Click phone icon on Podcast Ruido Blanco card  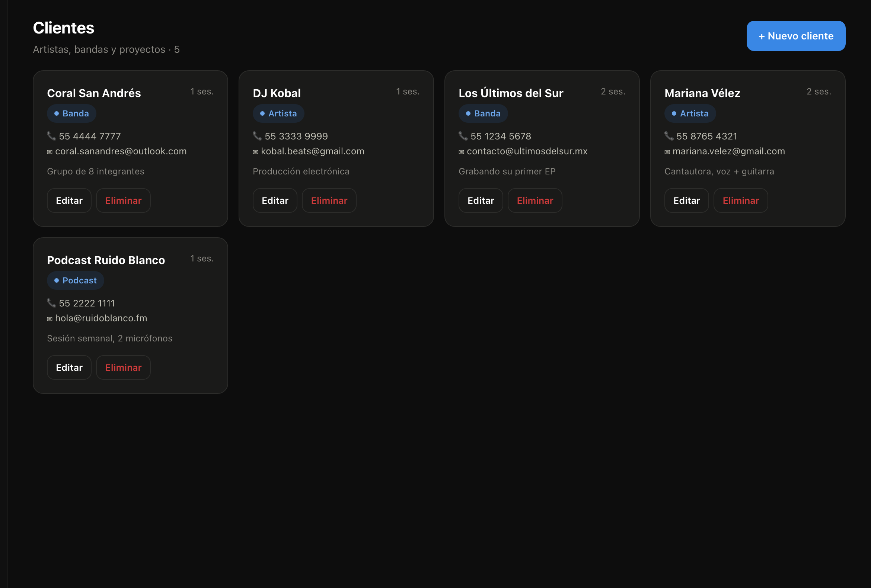[51, 303]
